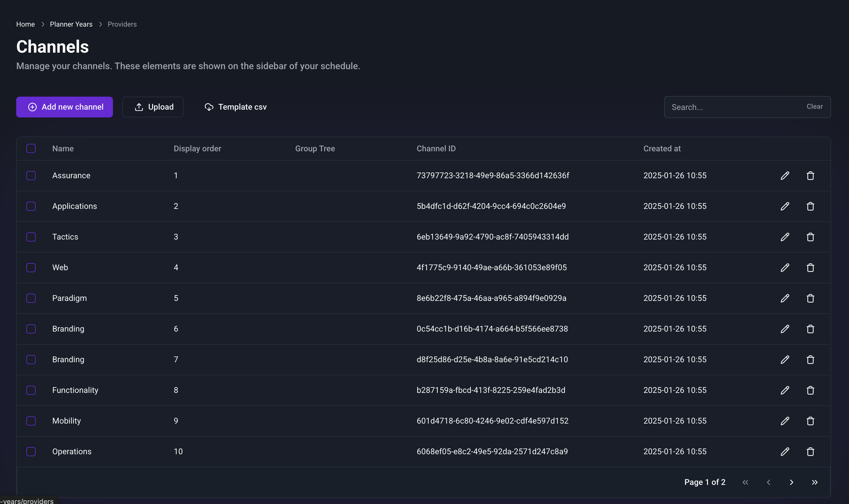The height and width of the screenshot is (504, 849).
Task: Click the Providers breadcrumb item
Action: click(x=122, y=24)
